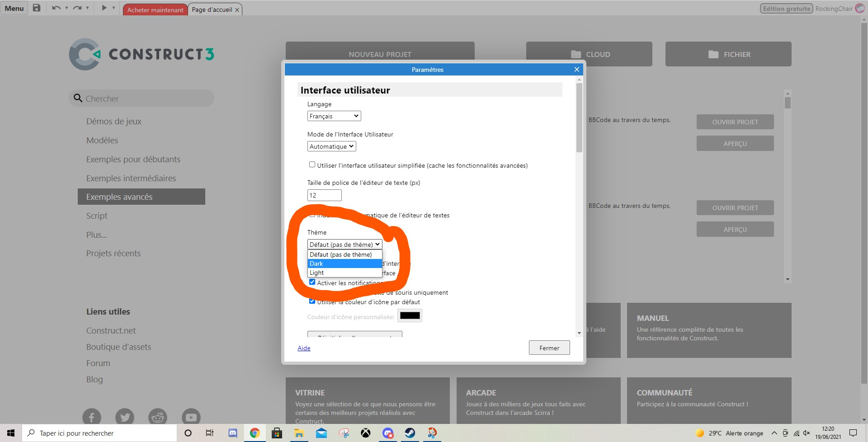Click the Windows taskbar search box
The image size is (868, 442).
coord(99,433)
